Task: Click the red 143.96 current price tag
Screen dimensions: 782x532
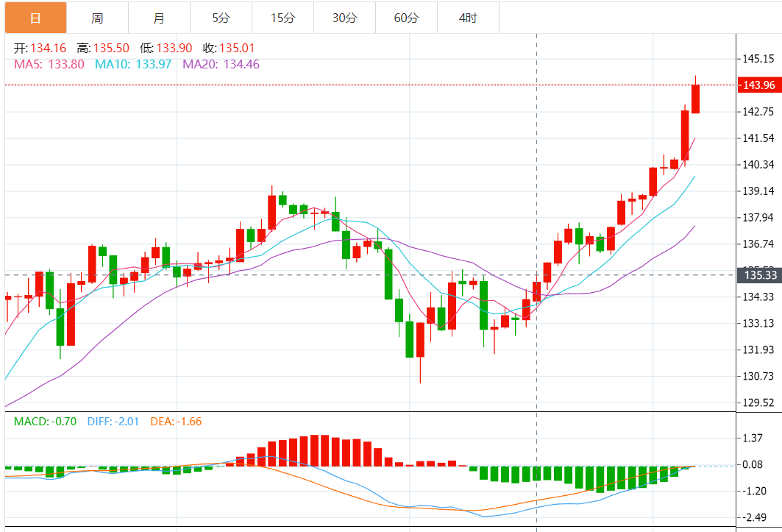Action: [759, 85]
